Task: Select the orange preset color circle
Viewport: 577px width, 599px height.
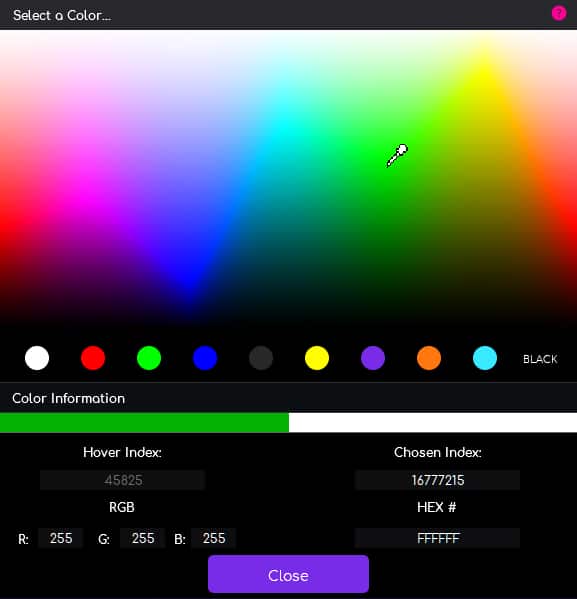Action: coord(429,358)
